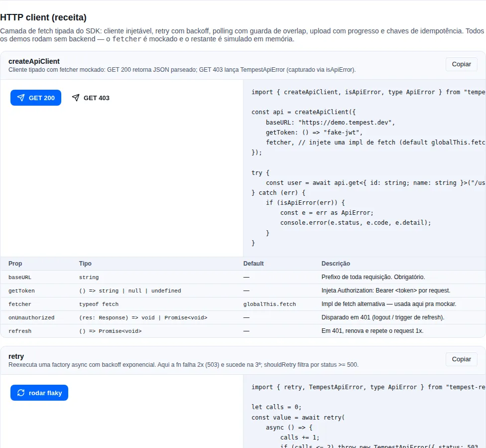Run the GET 200 demo request
Image resolution: width=486 pixels, height=448 pixels.
(x=36, y=98)
